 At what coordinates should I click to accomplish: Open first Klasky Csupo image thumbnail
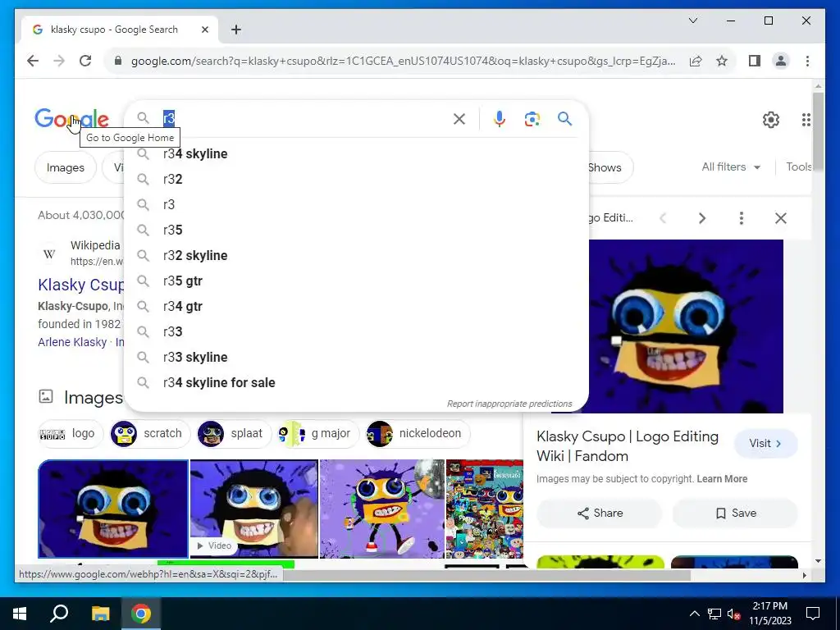pyautogui.click(x=113, y=509)
